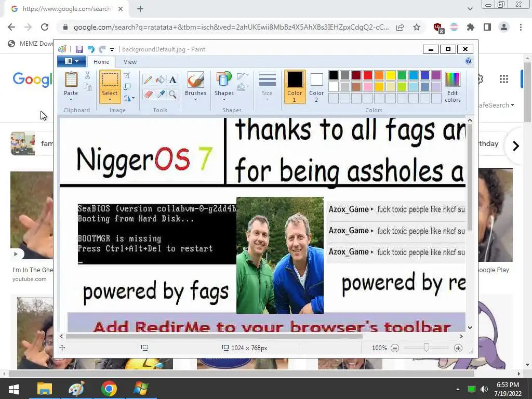
Task: Open the Resize and skew tool
Action: click(x=127, y=87)
